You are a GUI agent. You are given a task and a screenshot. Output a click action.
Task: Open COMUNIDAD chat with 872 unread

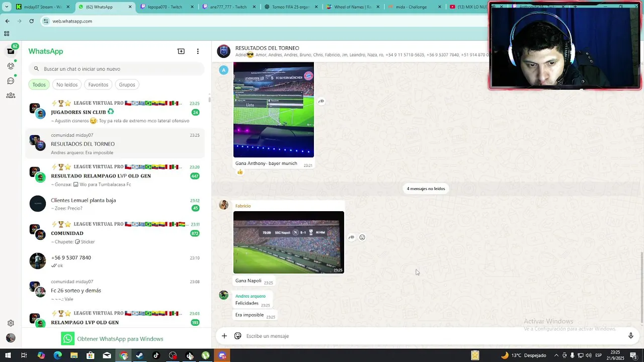pyautogui.click(x=114, y=233)
